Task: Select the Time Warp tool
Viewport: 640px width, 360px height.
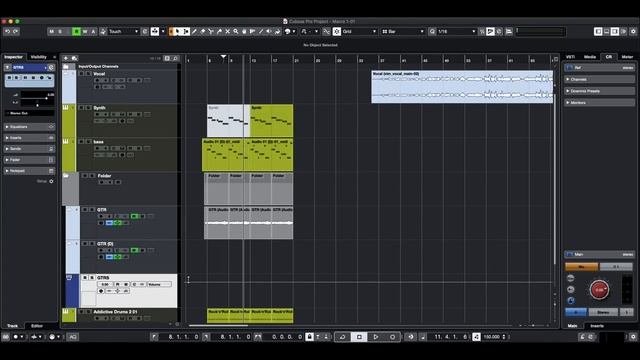Action: pos(253,31)
